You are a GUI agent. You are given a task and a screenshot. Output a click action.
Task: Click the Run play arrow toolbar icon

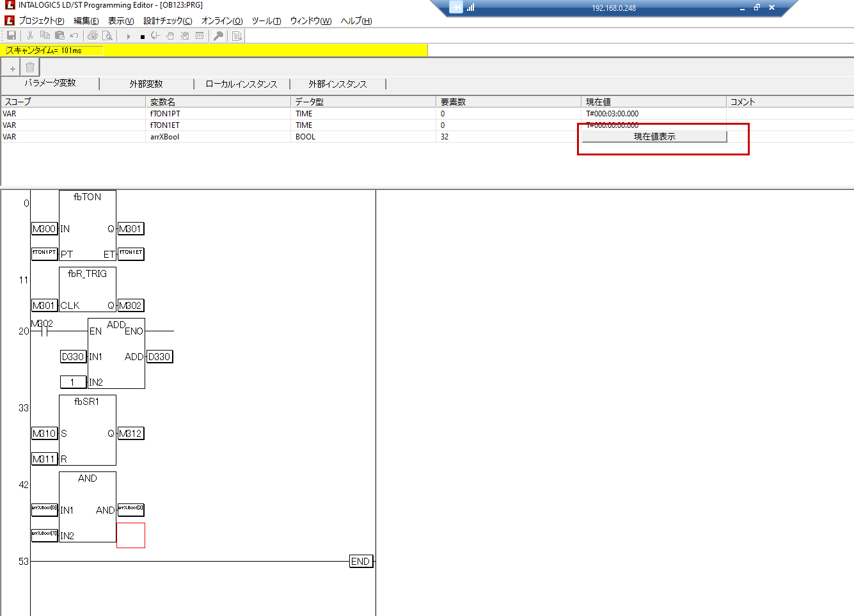pos(129,36)
